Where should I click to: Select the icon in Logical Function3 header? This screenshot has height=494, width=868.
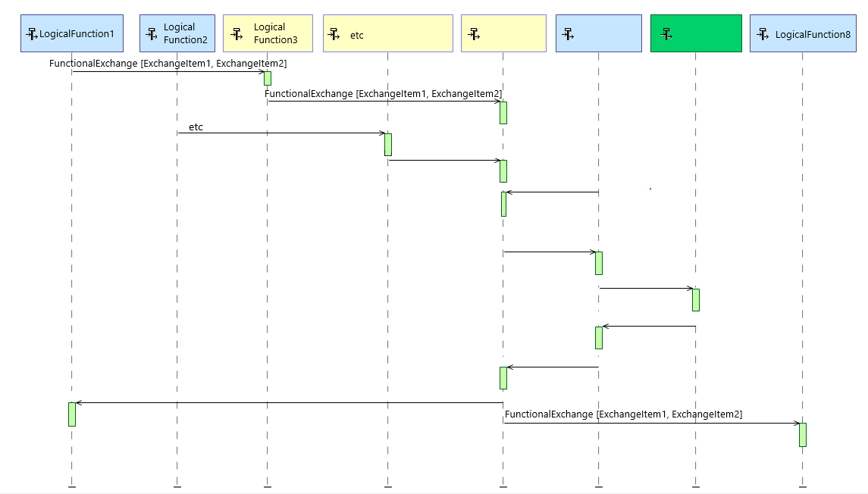[x=237, y=34]
